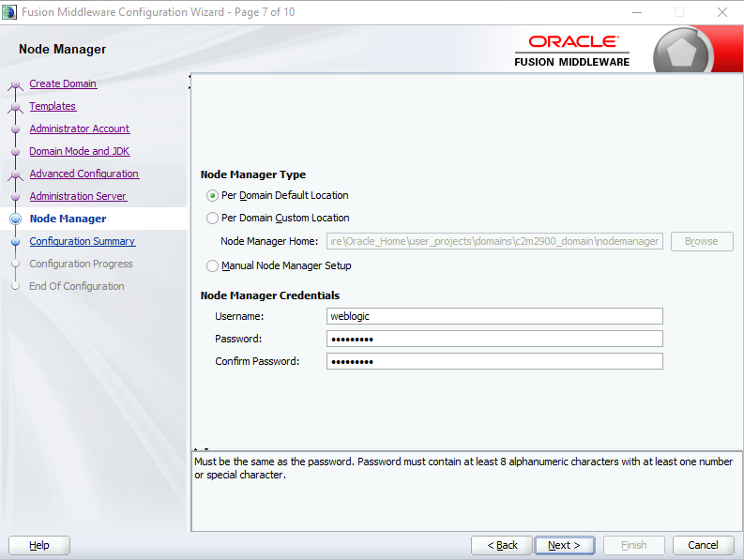
Task: Click the Configuration Progress step text
Action: 81,264
